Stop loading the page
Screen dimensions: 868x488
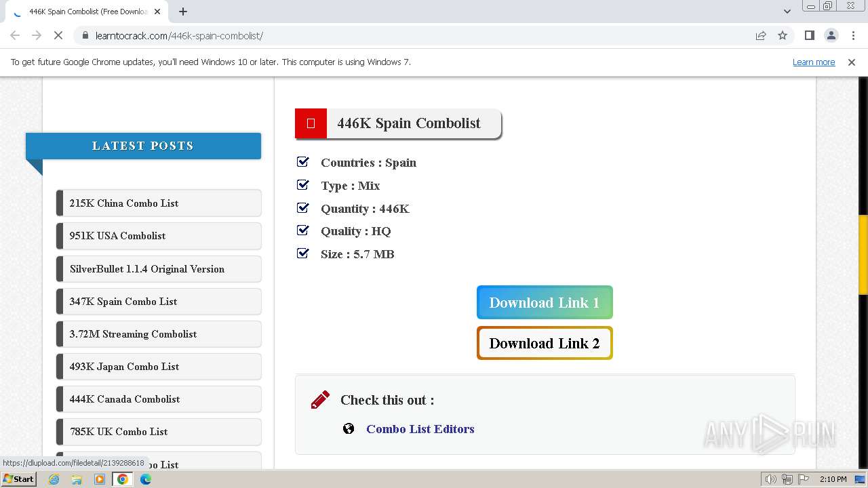58,35
